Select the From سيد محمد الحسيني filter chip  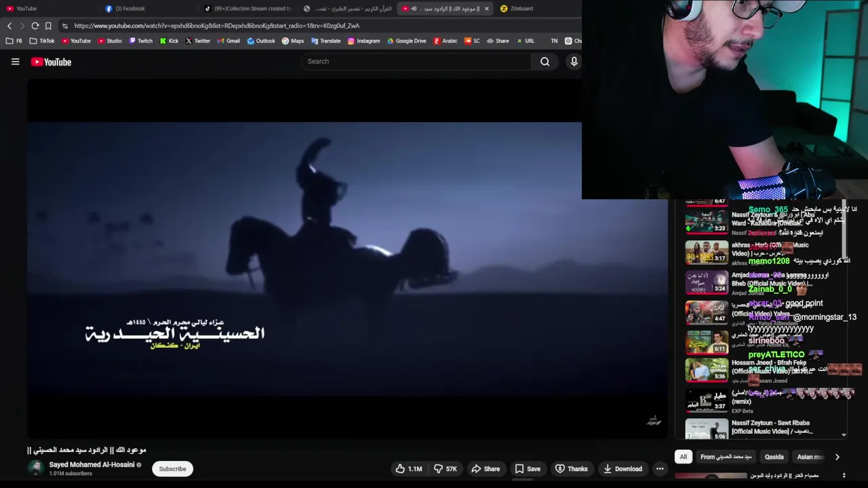pyautogui.click(x=726, y=457)
